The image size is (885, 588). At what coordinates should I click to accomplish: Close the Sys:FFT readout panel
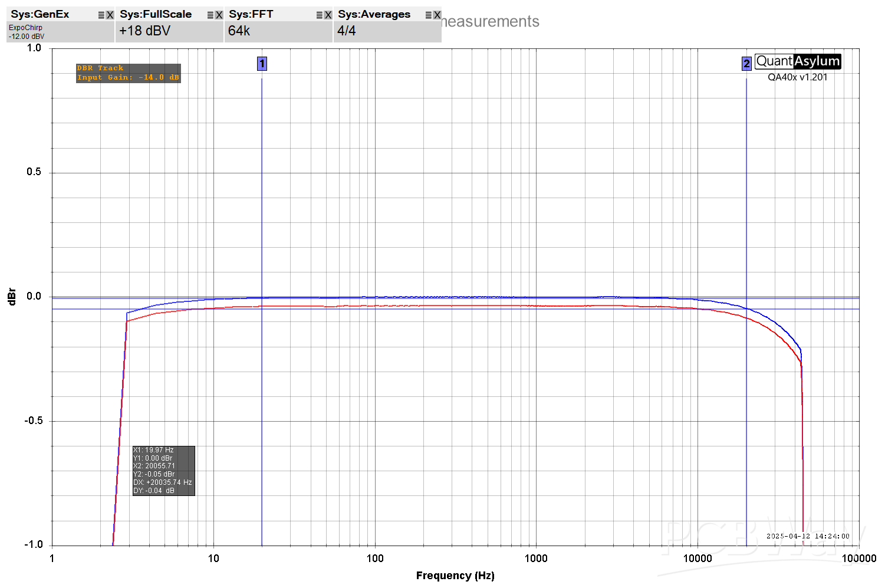coord(328,15)
